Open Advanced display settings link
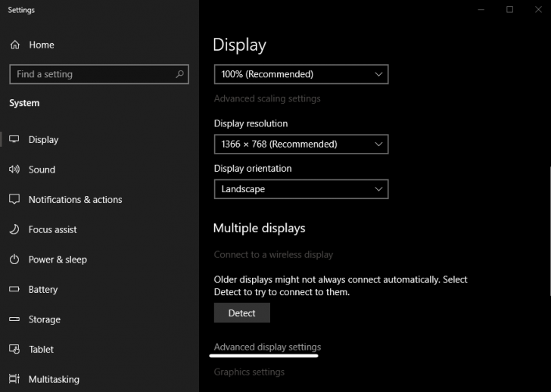This screenshot has width=551, height=392. [x=267, y=347]
